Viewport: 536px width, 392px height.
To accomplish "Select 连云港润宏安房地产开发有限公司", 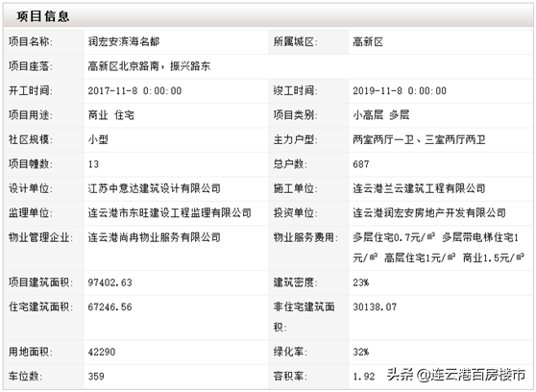I will click(429, 212).
